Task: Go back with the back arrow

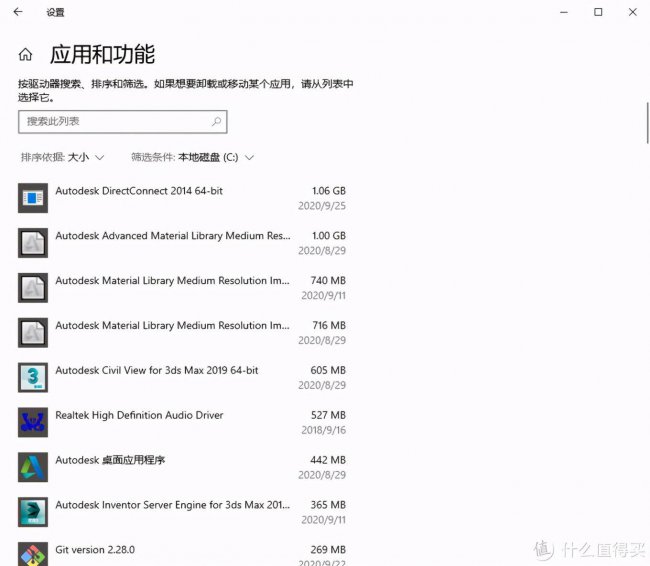Action: pyautogui.click(x=18, y=12)
